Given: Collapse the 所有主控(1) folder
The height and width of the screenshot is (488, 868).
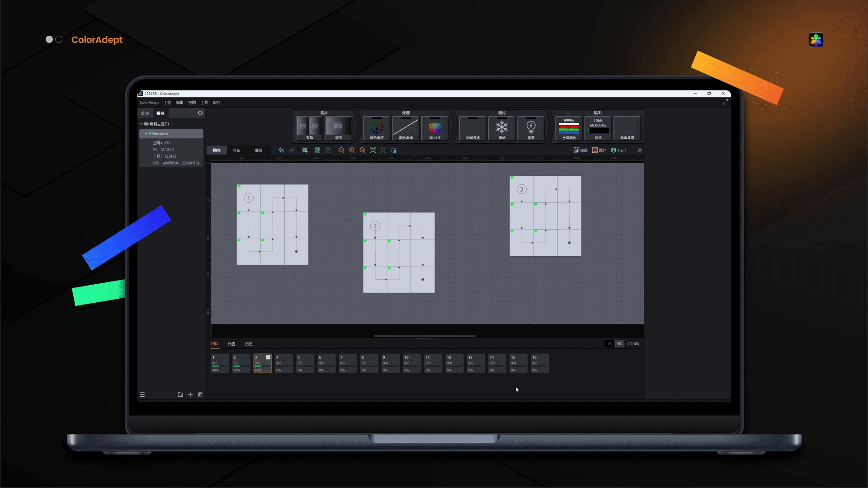Looking at the screenshot, I should [142, 124].
